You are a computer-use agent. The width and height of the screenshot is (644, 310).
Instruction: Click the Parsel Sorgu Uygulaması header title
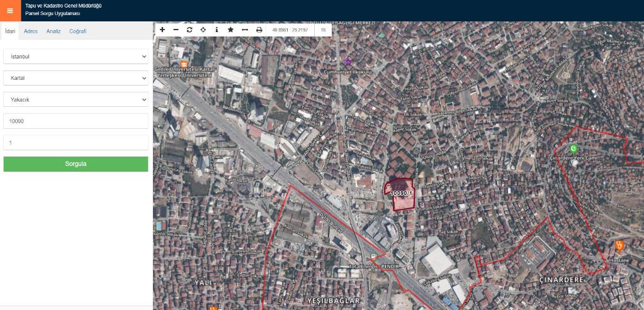tap(53, 14)
